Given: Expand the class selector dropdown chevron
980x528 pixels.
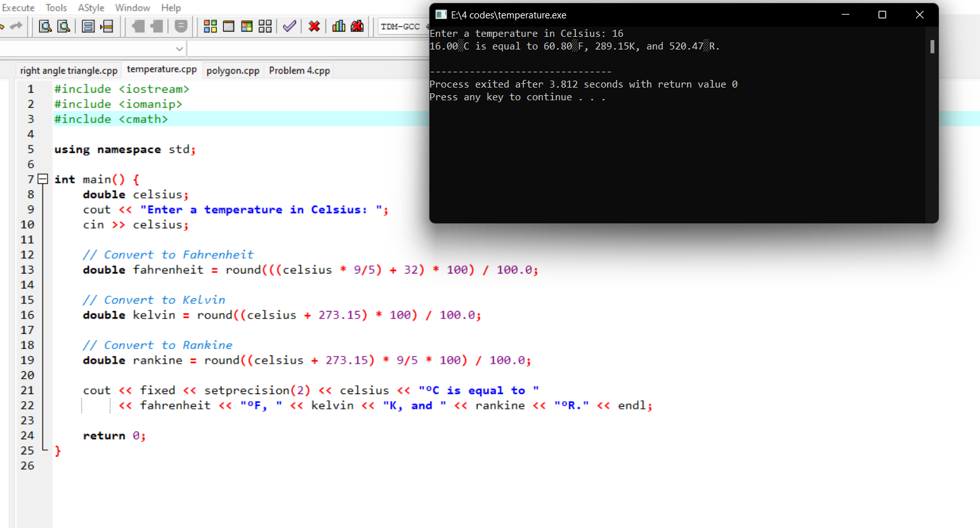Looking at the screenshot, I should click(x=180, y=49).
